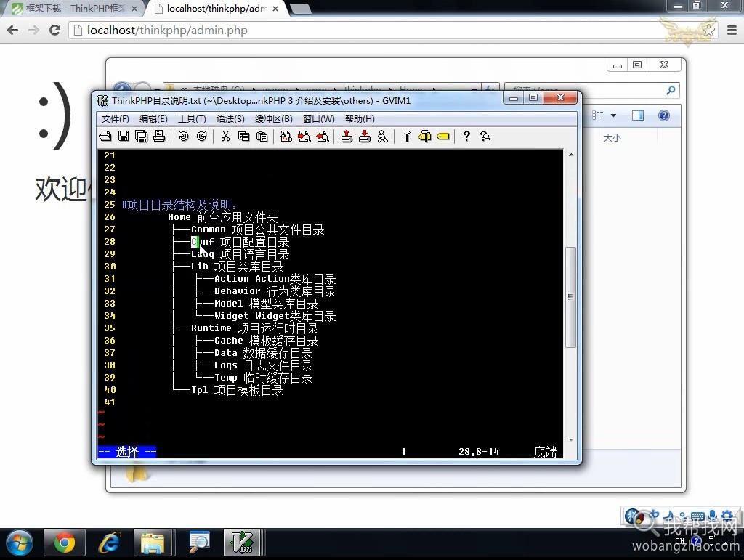Open the 编辑(E) menu in GVim
This screenshot has width=744, height=560.
coord(153,119)
